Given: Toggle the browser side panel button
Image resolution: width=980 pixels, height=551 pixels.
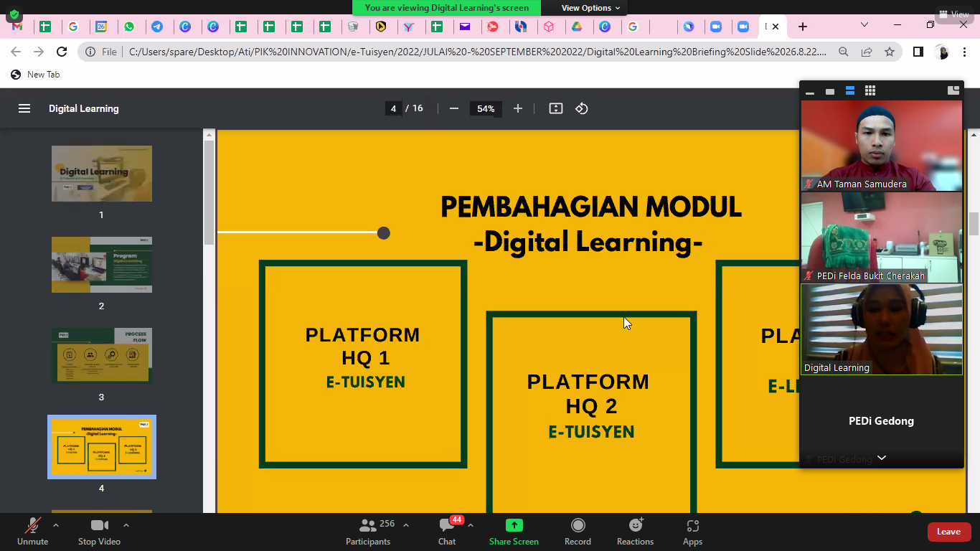Looking at the screenshot, I should pyautogui.click(x=918, y=52).
